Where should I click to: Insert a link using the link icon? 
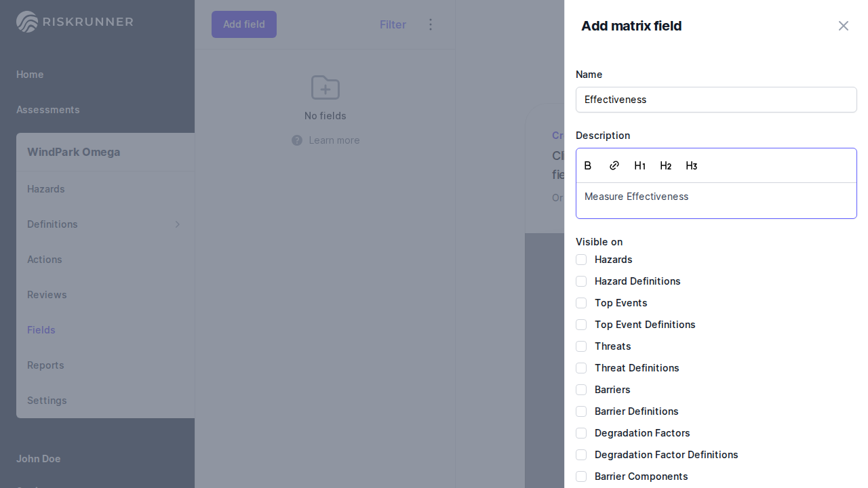tap(614, 166)
